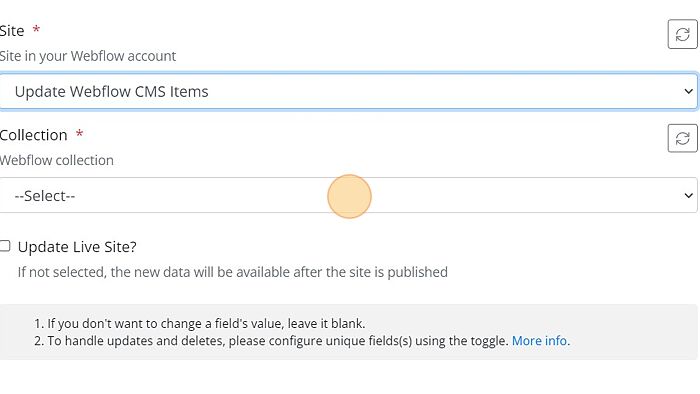Click the orange highlight circle on Collection field
This screenshot has width=700, height=394.
tap(349, 196)
